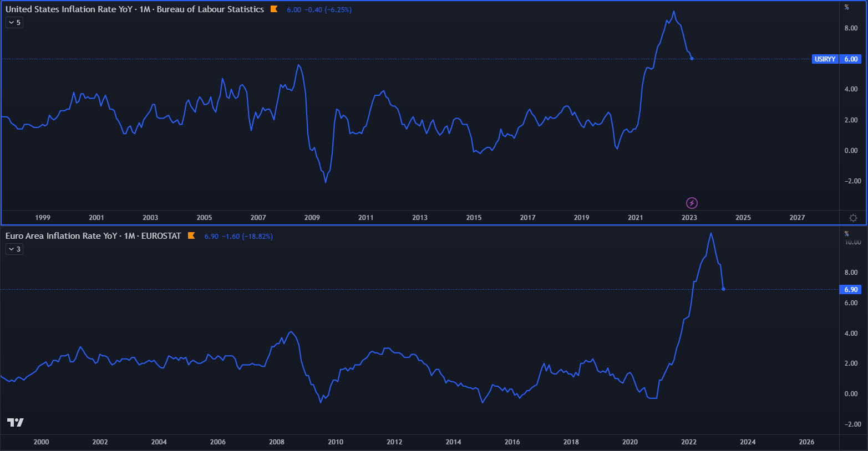Open chart settings gear icon
Viewport: 868px width, 451px height.
853,218
